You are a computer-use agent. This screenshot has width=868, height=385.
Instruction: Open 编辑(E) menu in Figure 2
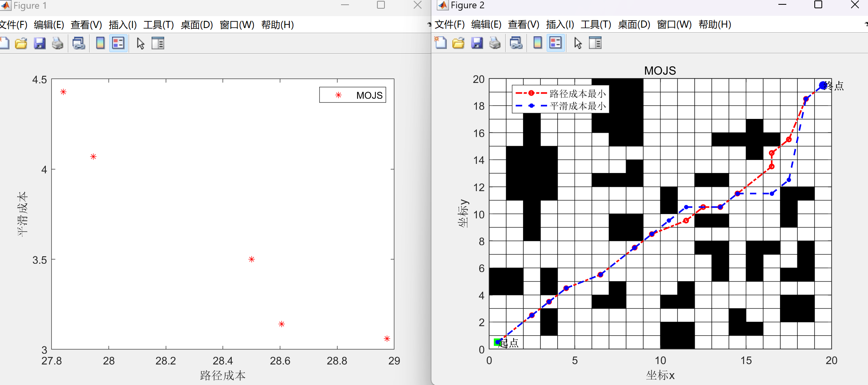[486, 24]
